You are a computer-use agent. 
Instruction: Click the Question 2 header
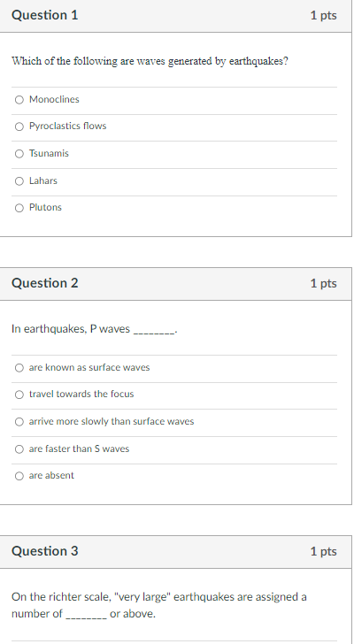pos(45,283)
